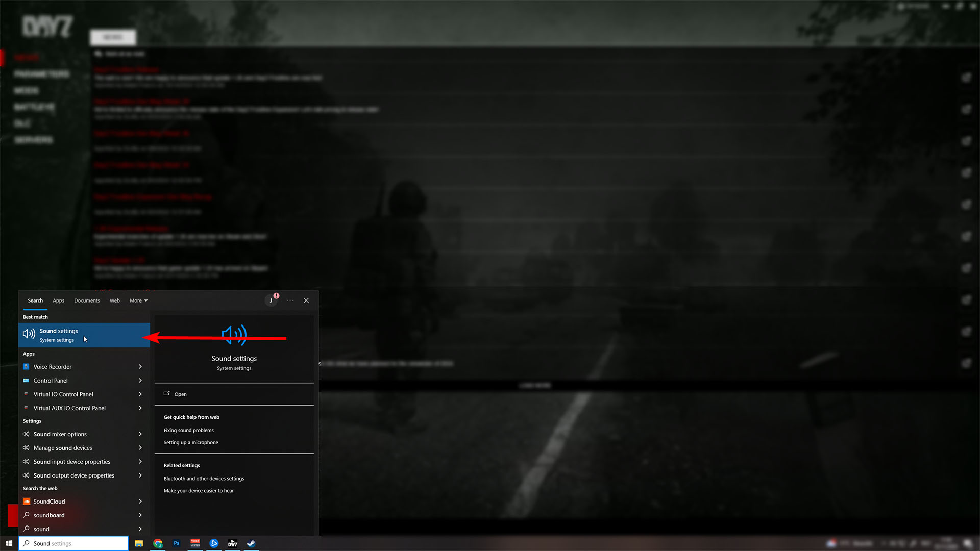This screenshot has width=980, height=551.
Task: Expand Voice Recorder result arrow
Action: (x=140, y=367)
